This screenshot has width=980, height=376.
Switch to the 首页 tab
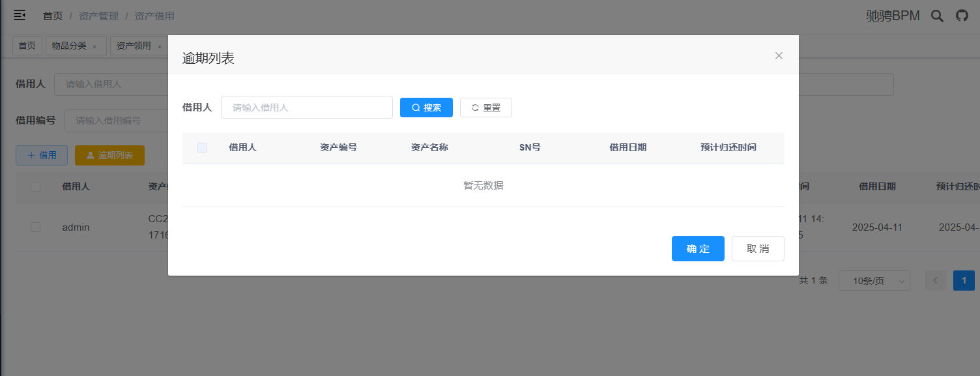[x=27, y=46]
